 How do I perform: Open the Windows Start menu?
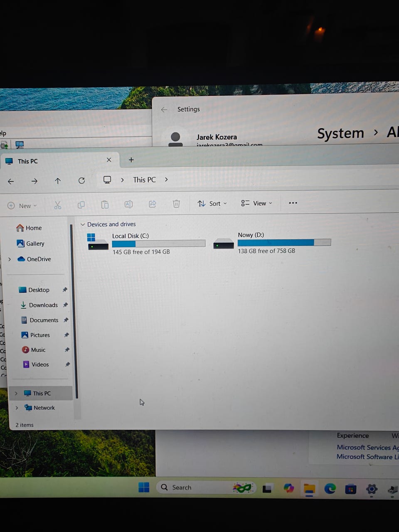(x=144, y=487)
